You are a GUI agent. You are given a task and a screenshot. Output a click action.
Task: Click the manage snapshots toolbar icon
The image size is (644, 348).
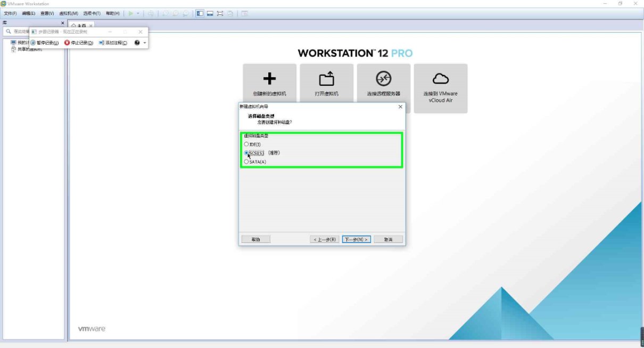pos(185,13)
